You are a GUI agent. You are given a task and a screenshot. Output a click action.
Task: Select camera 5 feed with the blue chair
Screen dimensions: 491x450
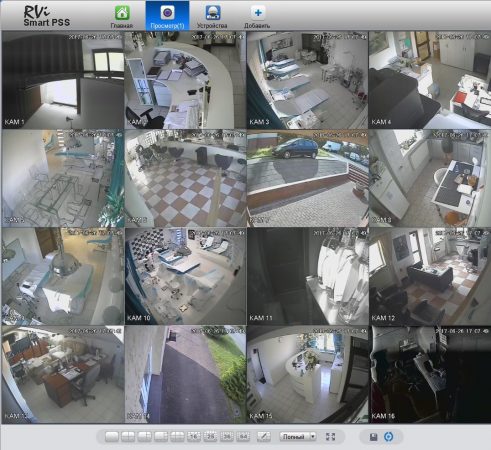[x=63, y=178]
